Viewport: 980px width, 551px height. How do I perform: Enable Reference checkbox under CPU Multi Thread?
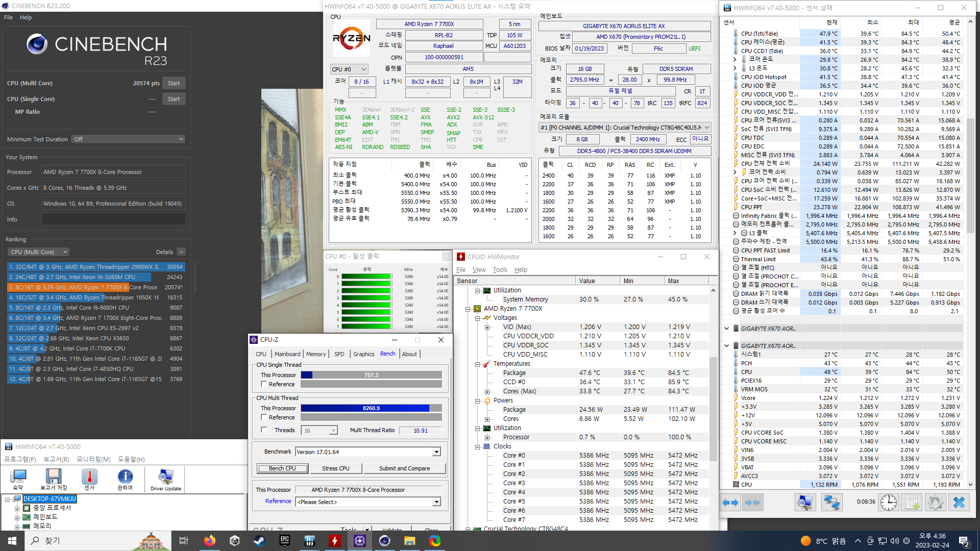(264, 417)
